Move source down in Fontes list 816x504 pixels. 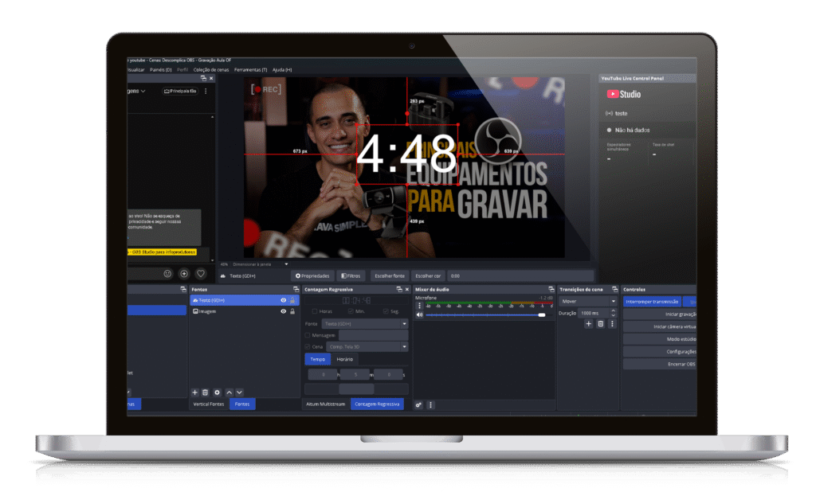tap(239, 393)
